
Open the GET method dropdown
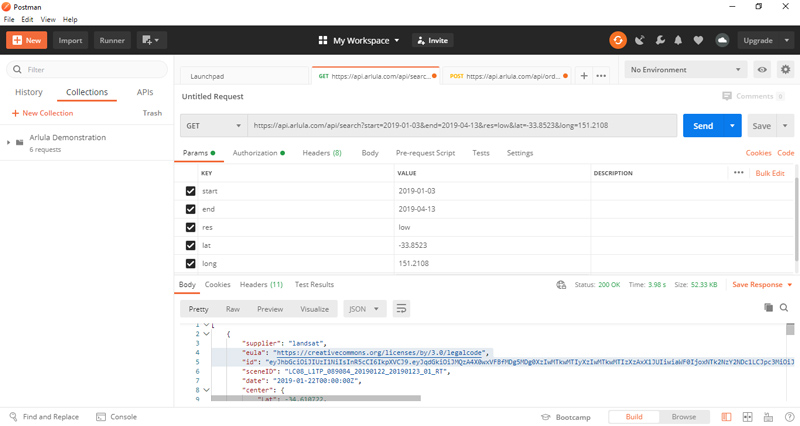point(213,126)
